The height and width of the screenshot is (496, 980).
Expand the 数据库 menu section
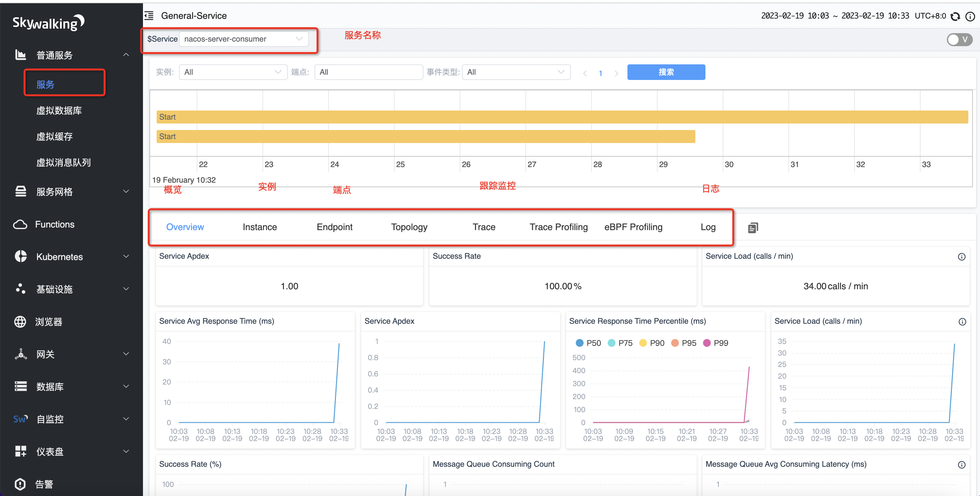pyautogui.click(x=126, y=386)
